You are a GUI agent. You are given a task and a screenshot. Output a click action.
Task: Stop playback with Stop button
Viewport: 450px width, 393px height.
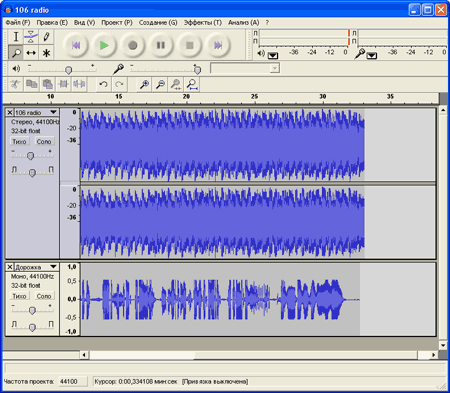(189, 45)
